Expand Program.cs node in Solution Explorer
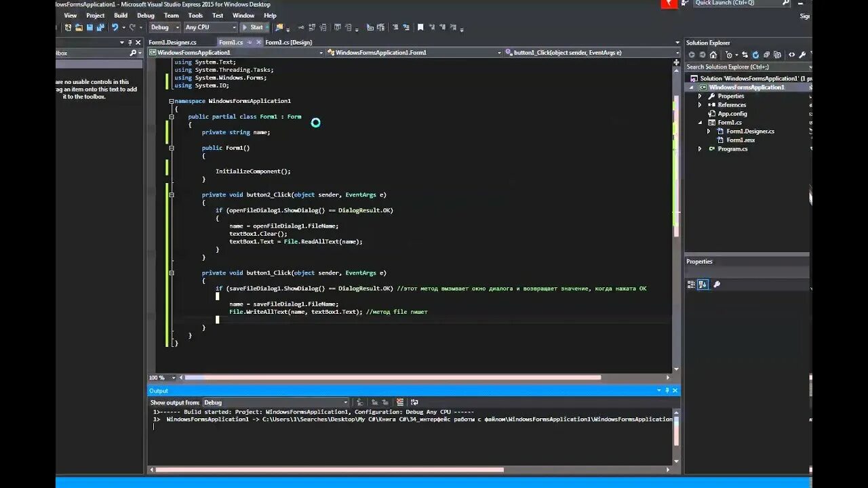 (x=700, y=149)
